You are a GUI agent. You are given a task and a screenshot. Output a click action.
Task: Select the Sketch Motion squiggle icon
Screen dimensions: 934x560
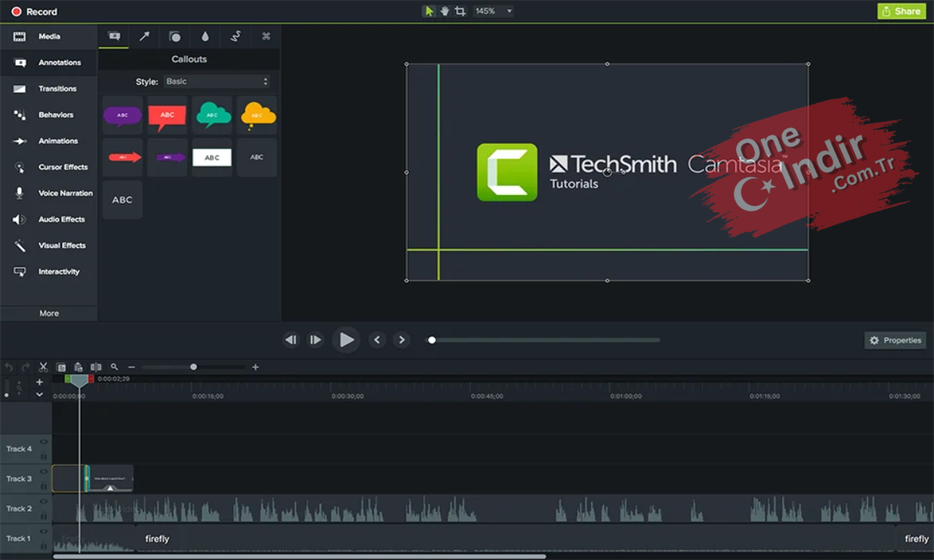pos(235,37)
